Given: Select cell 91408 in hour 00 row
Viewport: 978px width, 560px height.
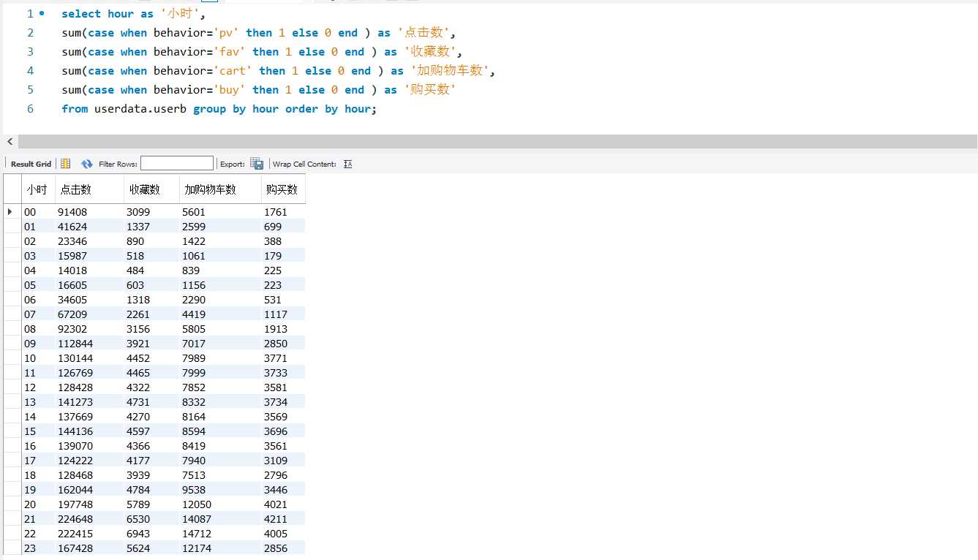Looking at the screenshot, I should (89, 212).
